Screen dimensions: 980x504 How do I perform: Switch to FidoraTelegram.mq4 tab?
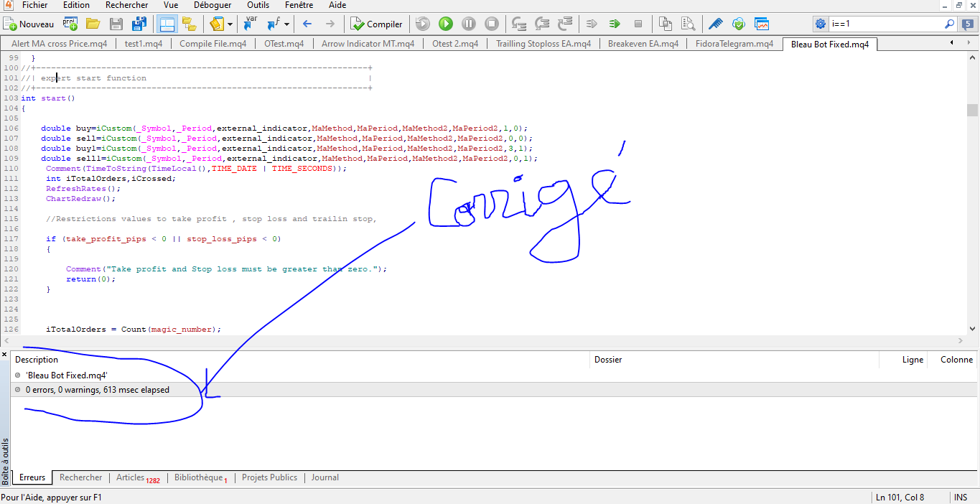734,44
